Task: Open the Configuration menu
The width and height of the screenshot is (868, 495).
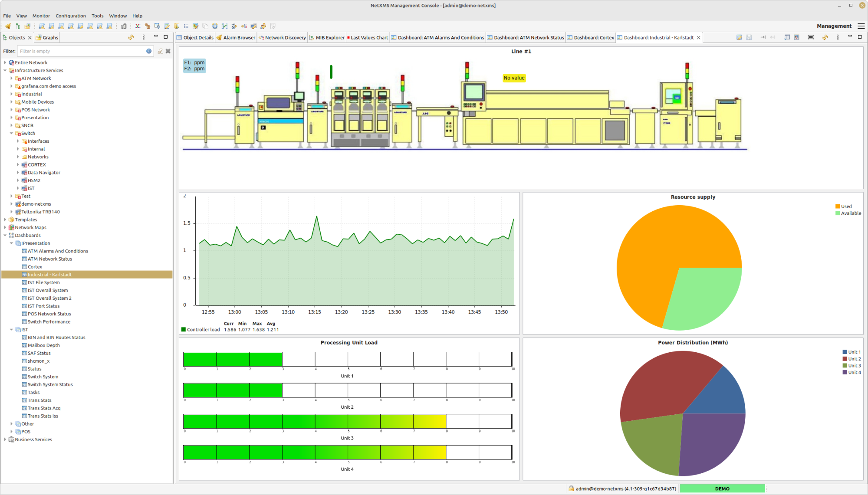Action: [70, 16]
